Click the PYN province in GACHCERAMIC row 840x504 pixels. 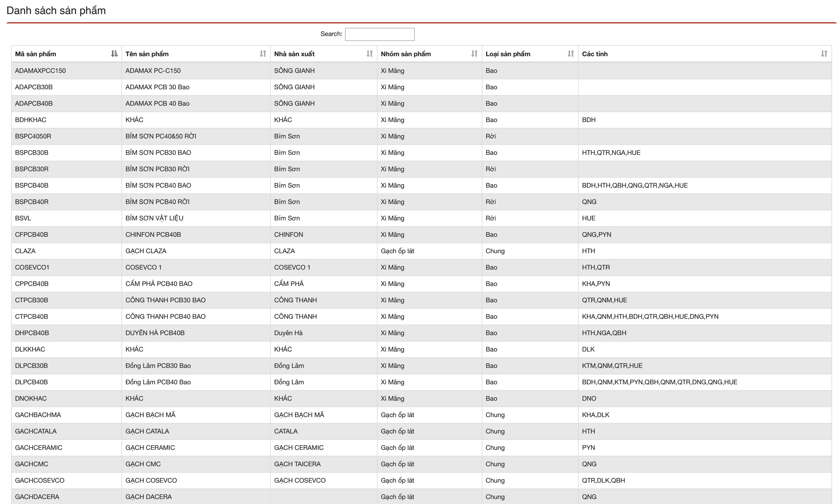pos(588,448)
